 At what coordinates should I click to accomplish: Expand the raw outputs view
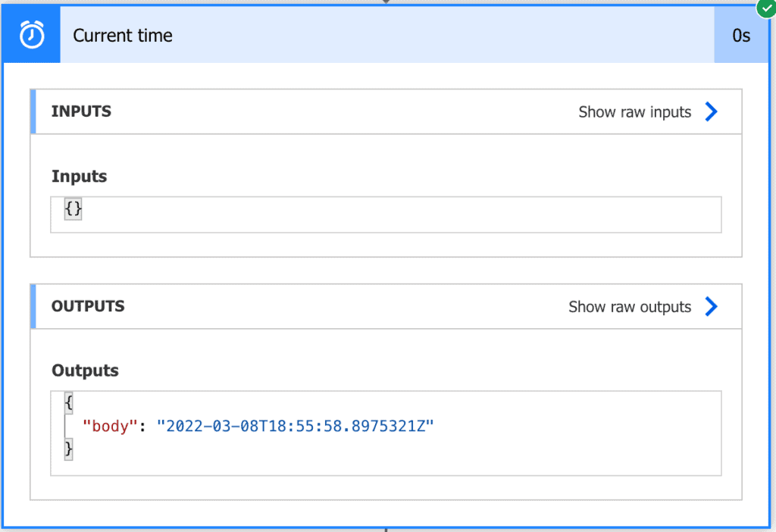coord(629,306)
